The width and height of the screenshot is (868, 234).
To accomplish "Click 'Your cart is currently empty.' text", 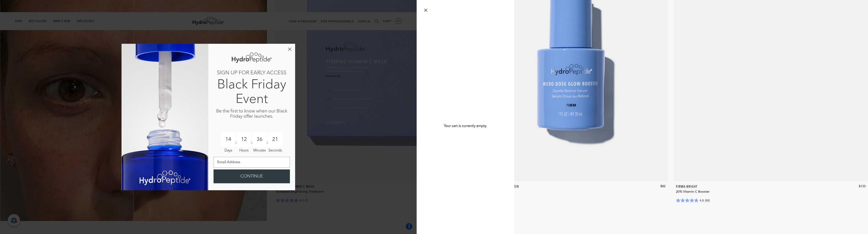I will pyautogui.click(x=465, y=126).
